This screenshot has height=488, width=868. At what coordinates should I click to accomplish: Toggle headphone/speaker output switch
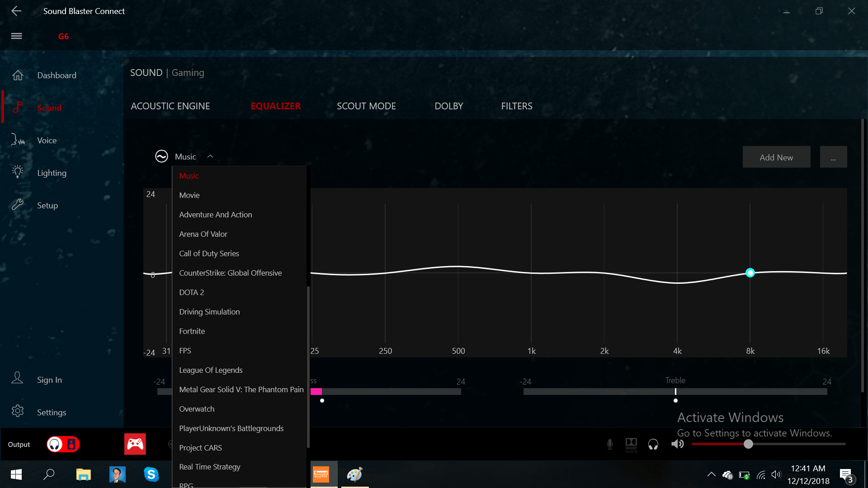[x=63, y=444]
